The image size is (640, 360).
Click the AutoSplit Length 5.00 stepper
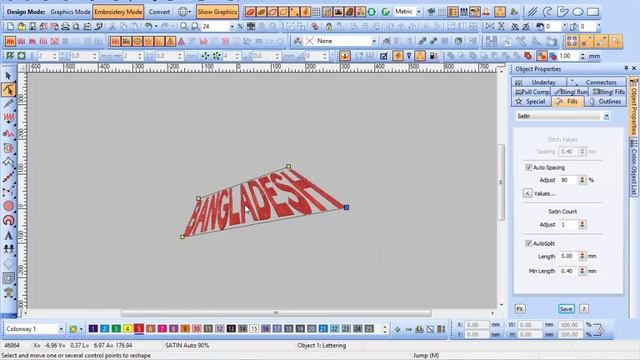582,256
